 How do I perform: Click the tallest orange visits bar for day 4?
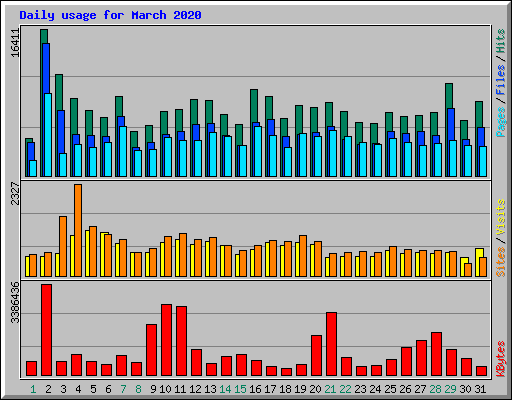[x=78, y=230]
